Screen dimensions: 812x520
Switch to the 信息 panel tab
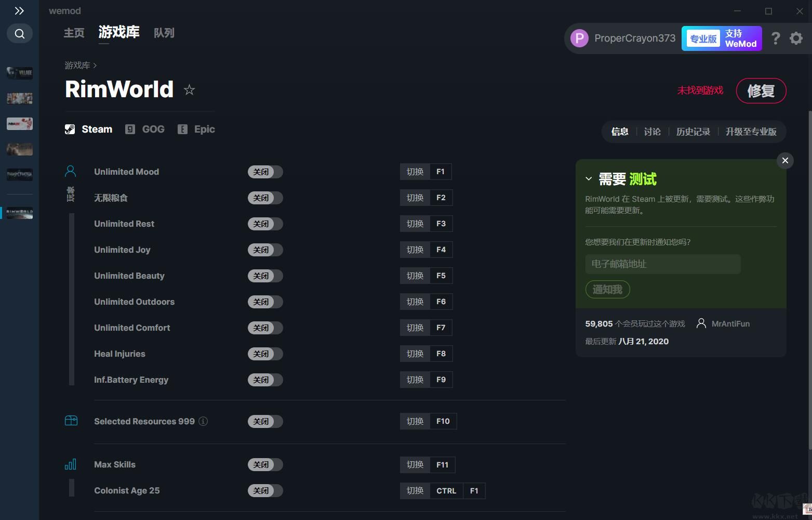tap(620, 132)
